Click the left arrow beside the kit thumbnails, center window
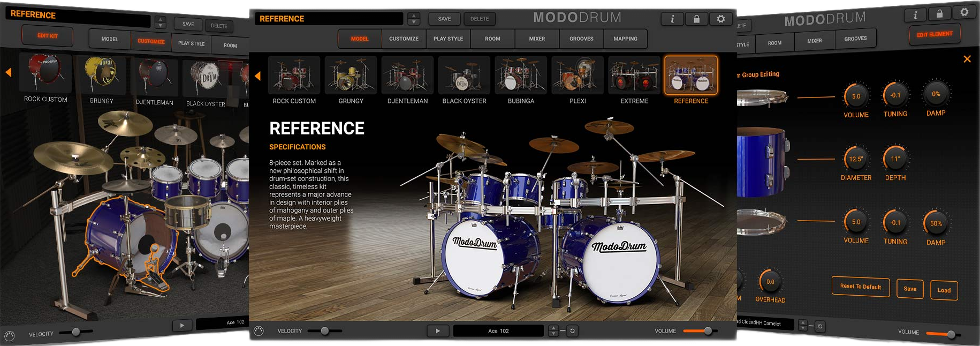Image resolution: width=980 pixels, height=346 pixels. [257, 76]
